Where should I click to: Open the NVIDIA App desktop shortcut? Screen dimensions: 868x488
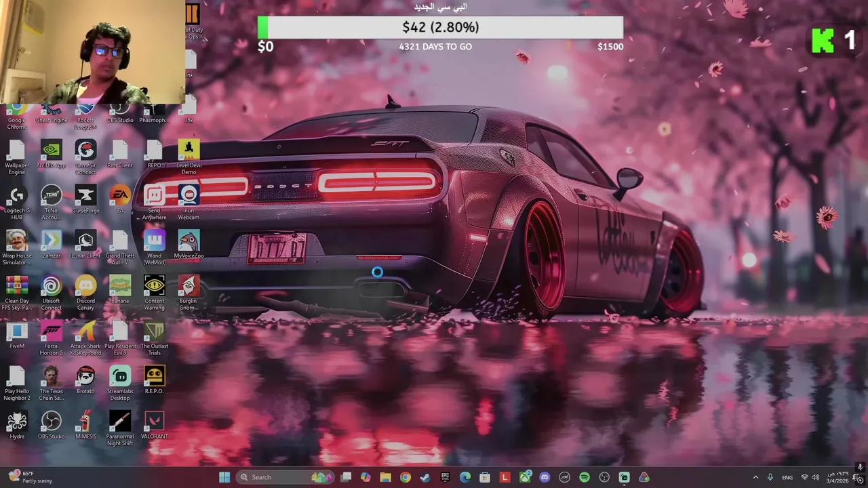click(51, 155)
